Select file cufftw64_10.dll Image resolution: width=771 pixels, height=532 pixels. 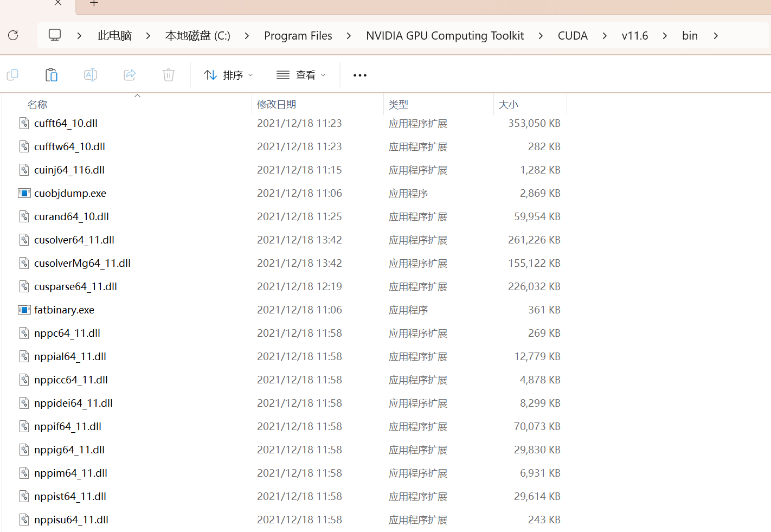coord(69,146)
